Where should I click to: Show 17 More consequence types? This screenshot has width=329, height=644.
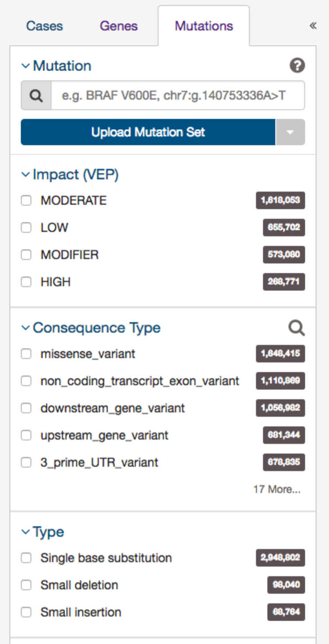277,489
